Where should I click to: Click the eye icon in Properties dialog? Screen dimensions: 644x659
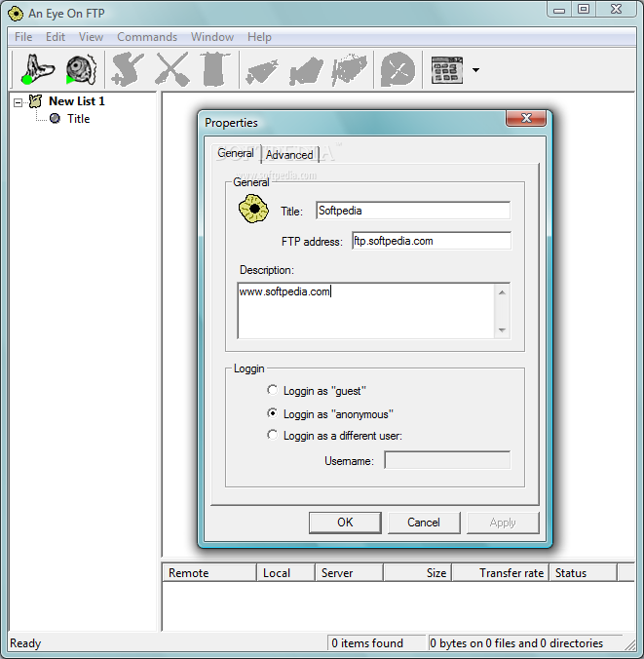point(253,209)
